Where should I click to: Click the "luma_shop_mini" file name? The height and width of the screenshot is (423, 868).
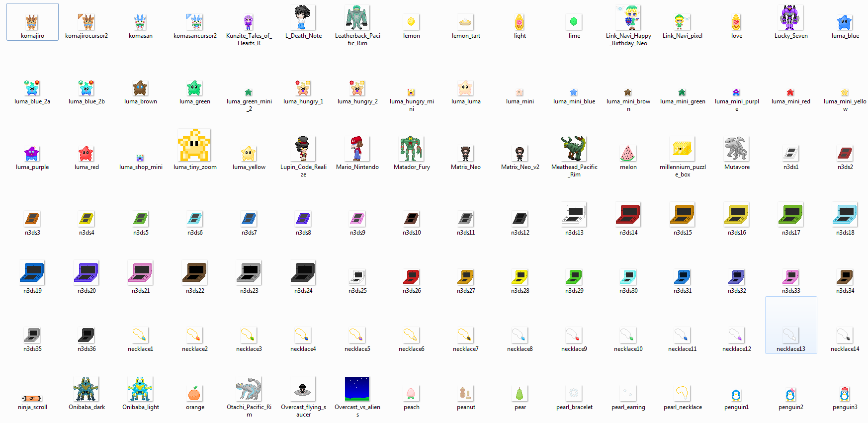pyautogui.click(x=141, y=167)
